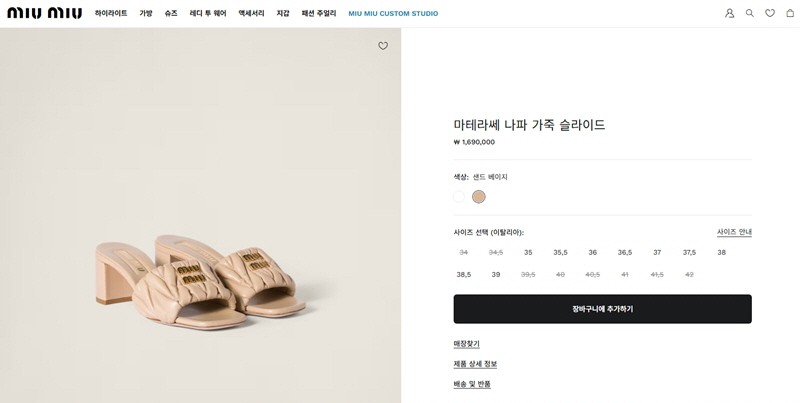Select size 39
This screenshot has width=800, height=403.
[496, 274]
